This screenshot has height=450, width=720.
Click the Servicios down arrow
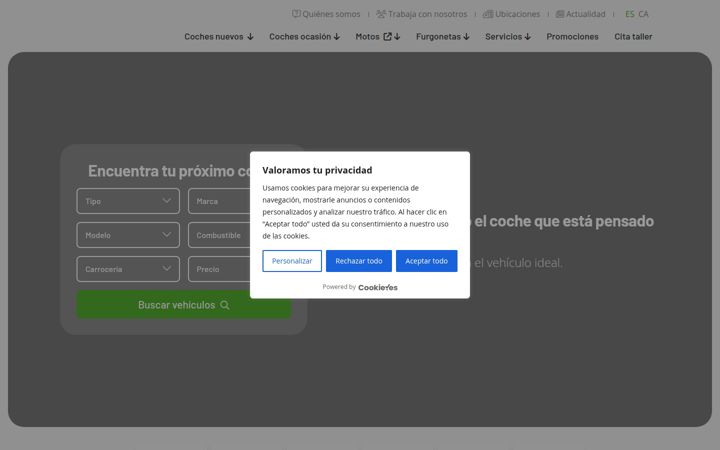pyautogui.click(x=528, y=37)
